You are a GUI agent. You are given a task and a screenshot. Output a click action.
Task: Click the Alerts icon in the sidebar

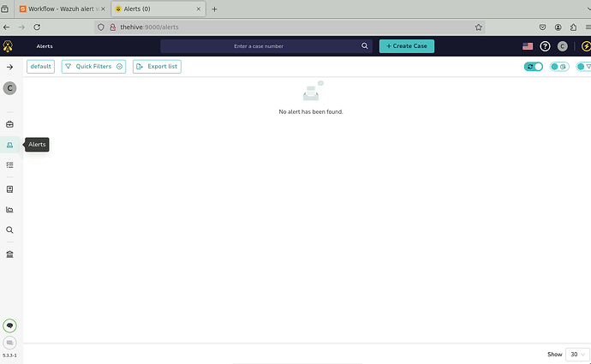9,145
